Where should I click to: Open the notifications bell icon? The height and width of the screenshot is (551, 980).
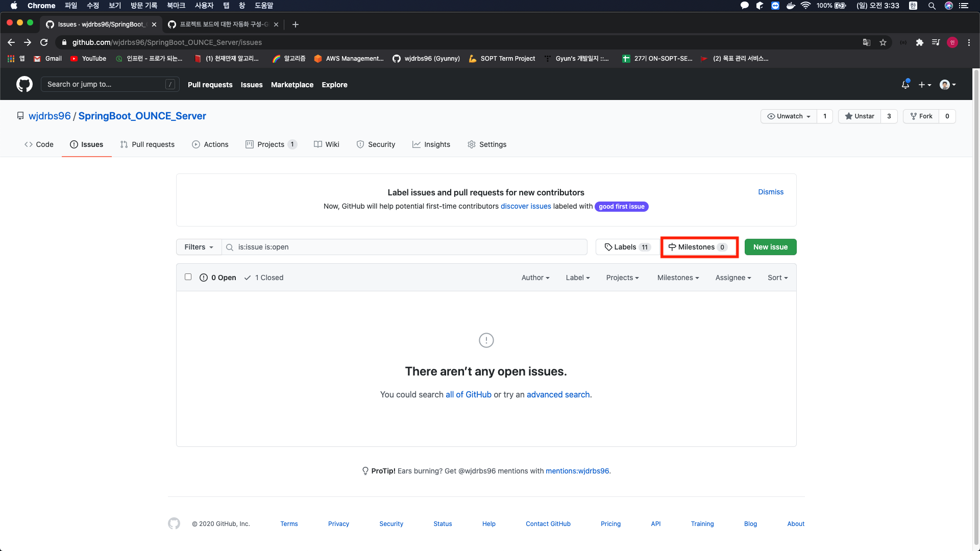point(905,85)
